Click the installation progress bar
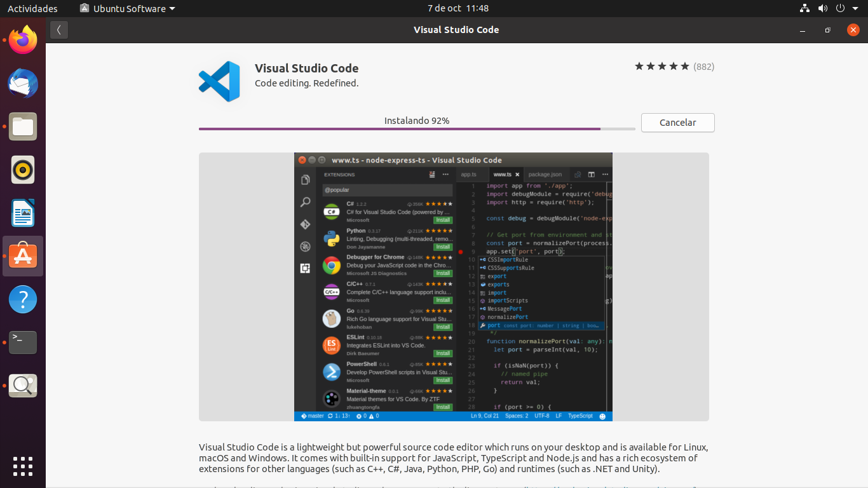Screen dimensions: 868x488 (417, 129)
